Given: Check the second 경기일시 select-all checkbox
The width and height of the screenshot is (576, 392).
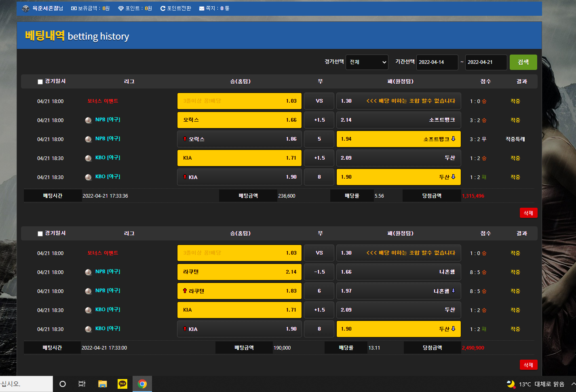Looking at the screenshot, I should pyautogui.click(x=40, y=234).
